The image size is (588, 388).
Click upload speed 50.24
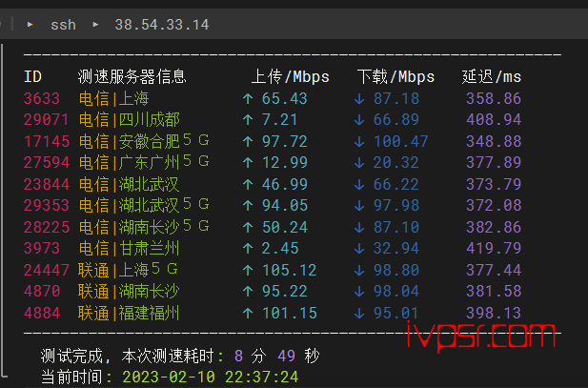[x=284, y=227]
